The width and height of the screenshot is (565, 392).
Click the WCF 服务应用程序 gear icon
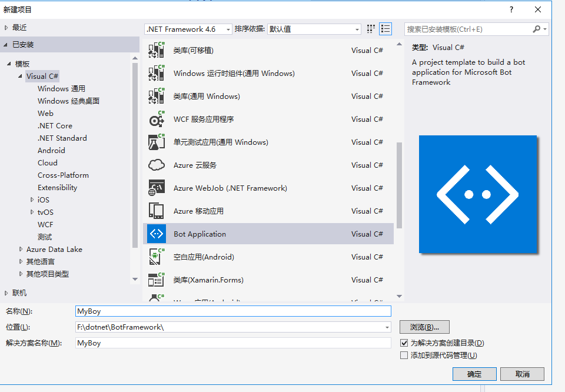[x=157, y=119]
